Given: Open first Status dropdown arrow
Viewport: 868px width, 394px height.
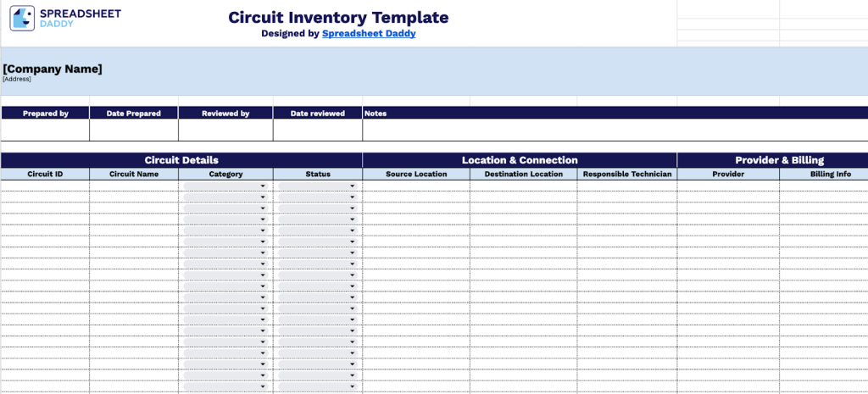Looking at the screenshot, I should coord(352,186).
